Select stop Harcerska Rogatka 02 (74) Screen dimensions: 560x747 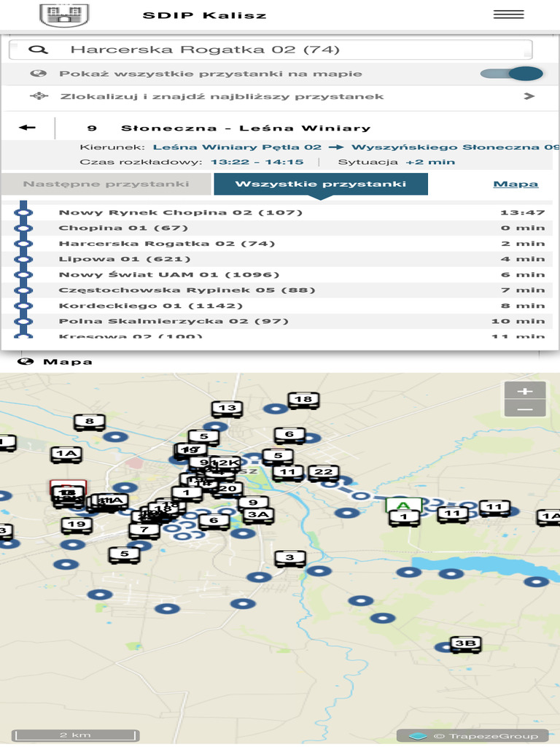pyautogui.click(x=167, y=244)
